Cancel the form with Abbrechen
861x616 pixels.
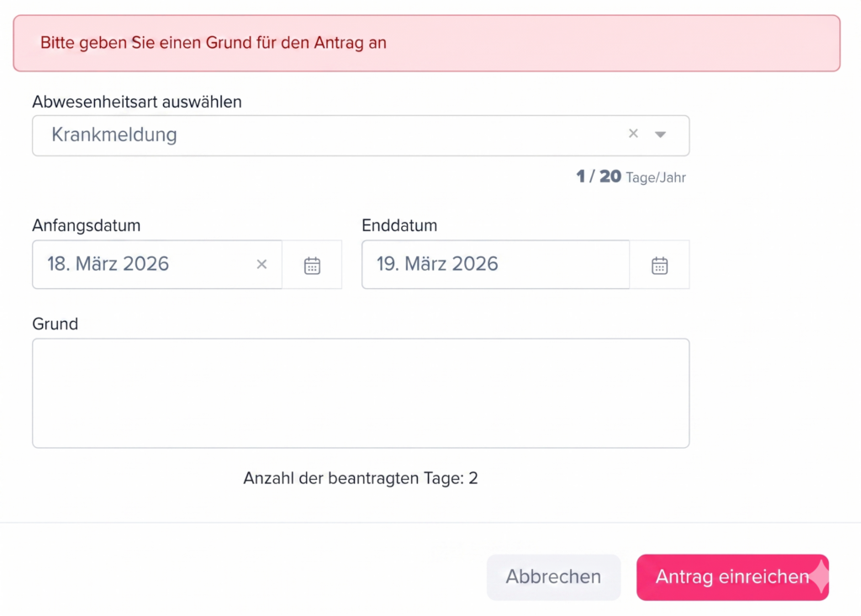click(x=552, y=577)
